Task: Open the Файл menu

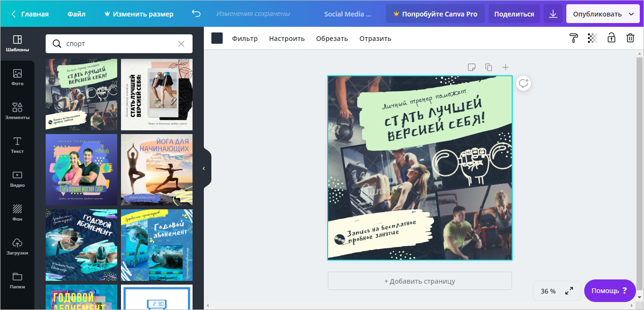Action: (76, 14)
